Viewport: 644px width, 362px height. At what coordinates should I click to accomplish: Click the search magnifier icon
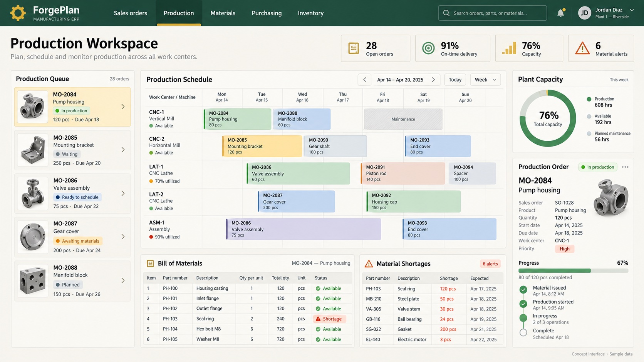point(446,13)
